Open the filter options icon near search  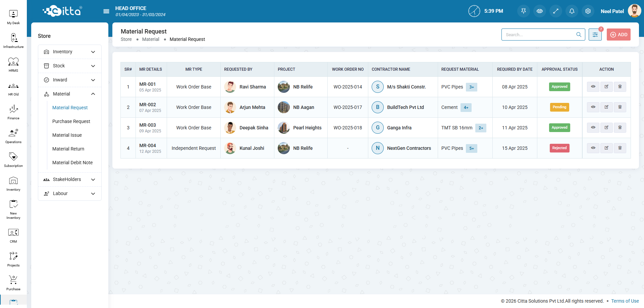click(595, 35)
